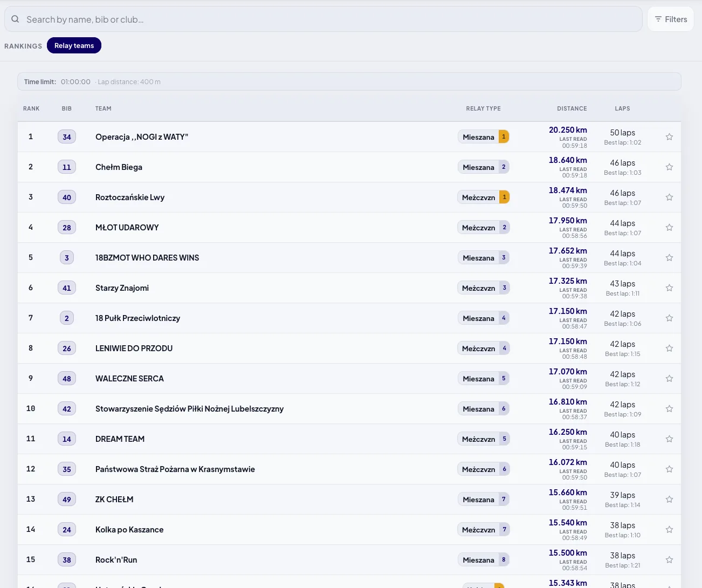Star the Rock'n'Run team
The image size is (702, 588).
click(x=669, y=560)
